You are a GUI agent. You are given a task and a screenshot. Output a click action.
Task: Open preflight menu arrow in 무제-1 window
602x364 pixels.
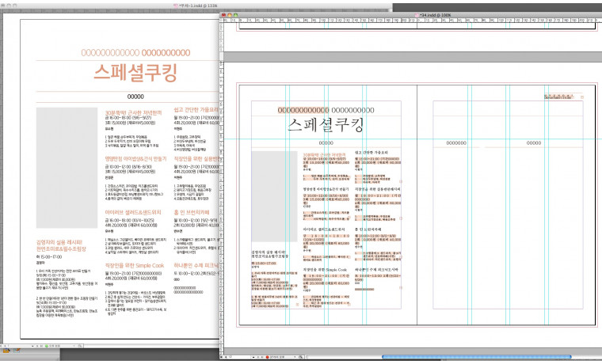pyautogui.click(x=74, y=346)
